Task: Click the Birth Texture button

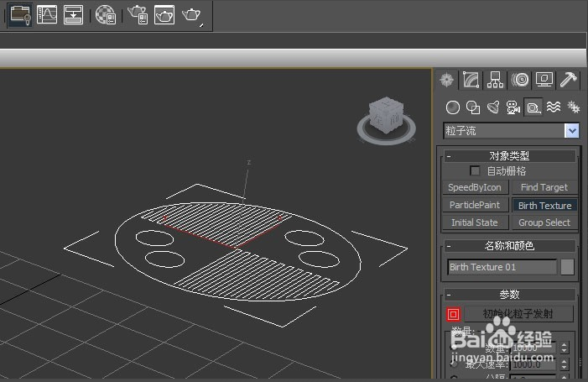Action: 544,205
